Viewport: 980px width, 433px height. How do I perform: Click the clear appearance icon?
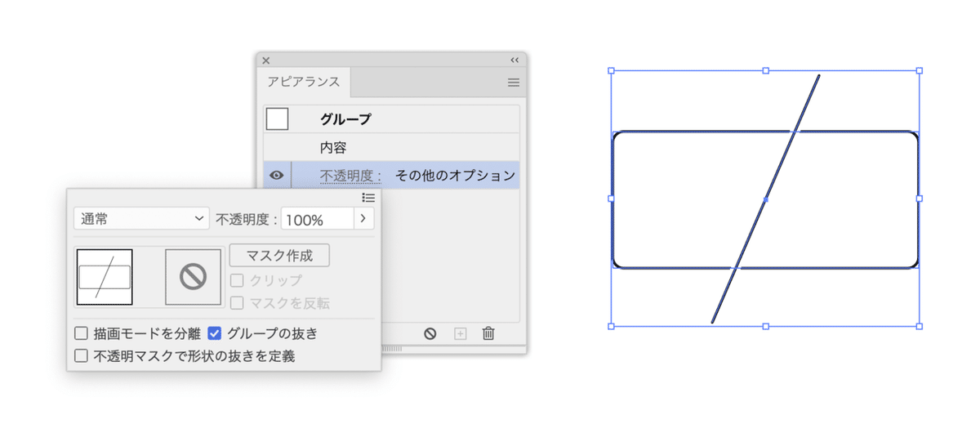coord(430,333)
